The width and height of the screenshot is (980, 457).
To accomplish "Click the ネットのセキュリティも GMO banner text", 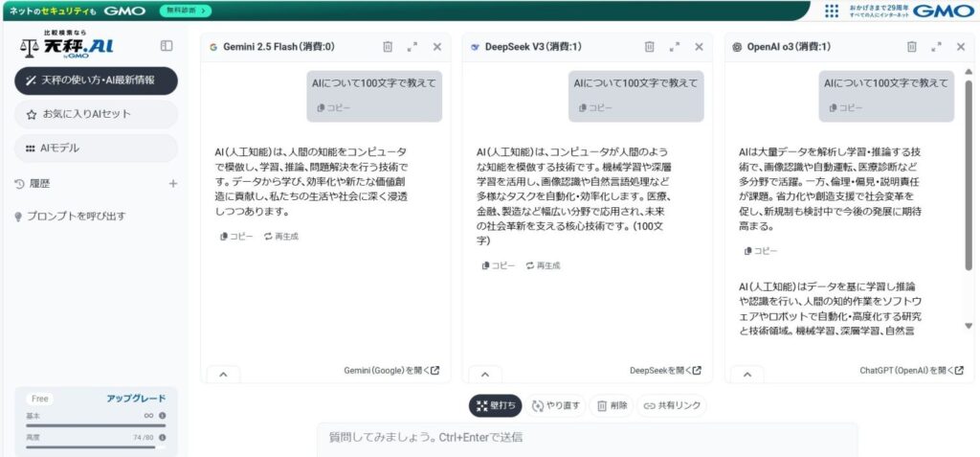I will coord(77,11).
